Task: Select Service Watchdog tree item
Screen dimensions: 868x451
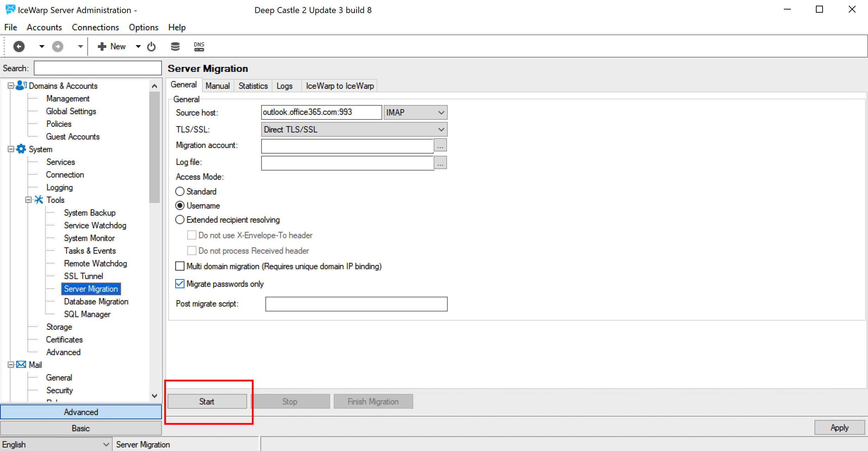Action: click(95, 225)
